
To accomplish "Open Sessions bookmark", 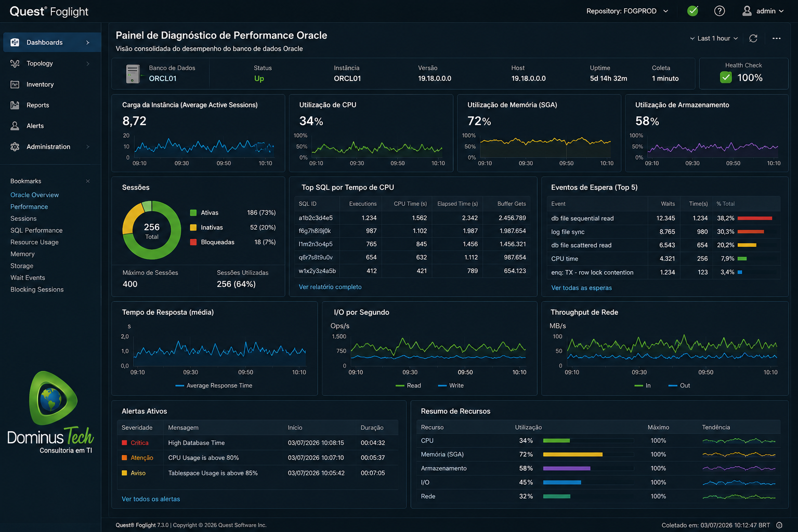I will [x=23, y=219].
